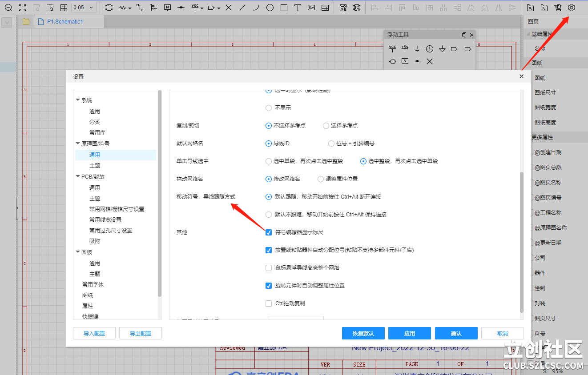Image resolution: width=588 pixels, height=375 pixels.
Task: Click the 导入配置 button
Action: (x=94, y=333)
